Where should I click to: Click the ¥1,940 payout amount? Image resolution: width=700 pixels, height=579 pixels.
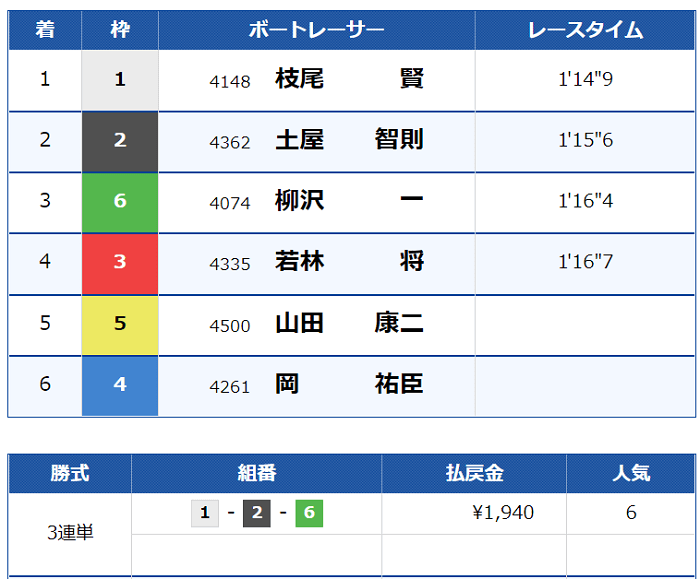503,512
